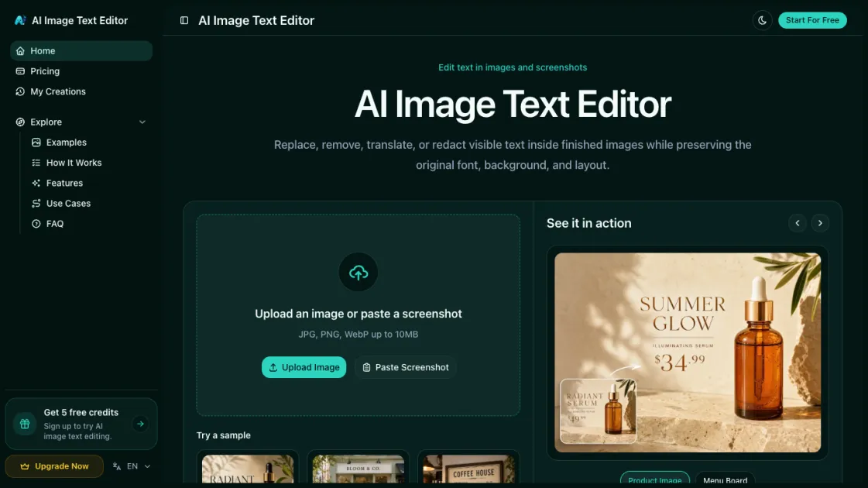Open the EN language dropdown

coord(132,466)
